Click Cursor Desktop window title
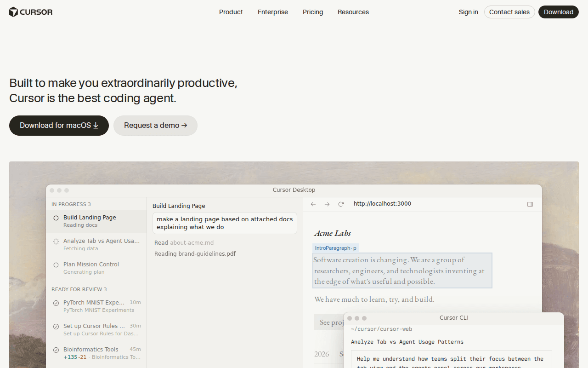 [x=294, y=190]
